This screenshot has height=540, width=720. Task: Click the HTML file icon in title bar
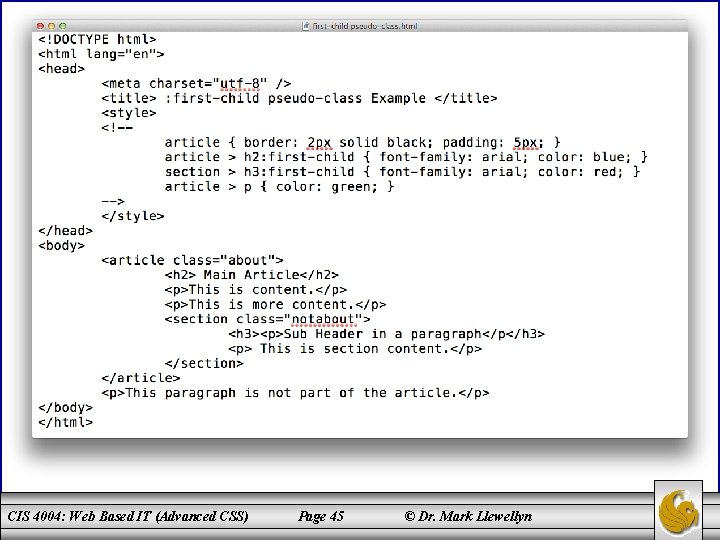click(x=305, y=26)
